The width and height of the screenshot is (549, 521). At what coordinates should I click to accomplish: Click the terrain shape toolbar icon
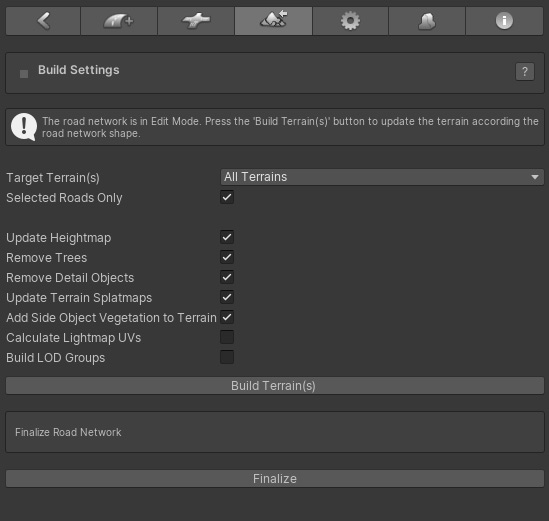coord(427,21)
